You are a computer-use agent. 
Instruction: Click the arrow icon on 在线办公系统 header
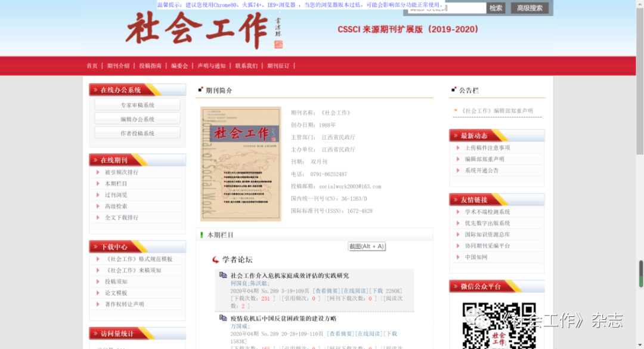pyautogui.click(x=95, y=89)
